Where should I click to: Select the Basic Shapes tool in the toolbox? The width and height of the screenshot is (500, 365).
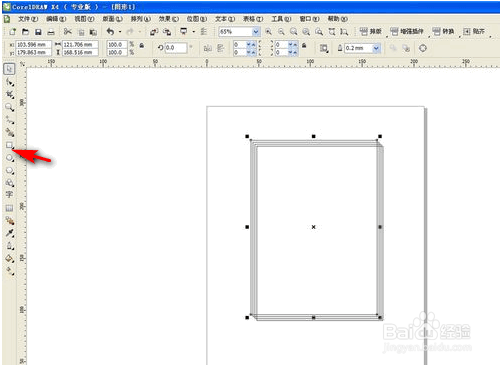pyautogui.click(x=9, y=183)
